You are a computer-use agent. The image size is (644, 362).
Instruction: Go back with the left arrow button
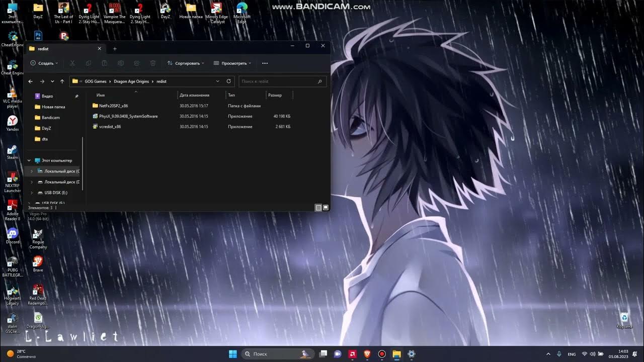(x=31, y=81)
